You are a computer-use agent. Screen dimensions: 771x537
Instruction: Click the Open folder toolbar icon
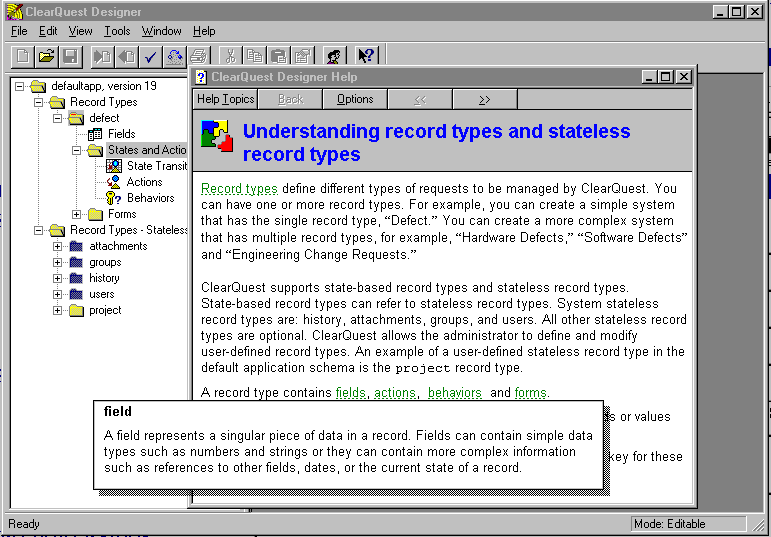46,57
